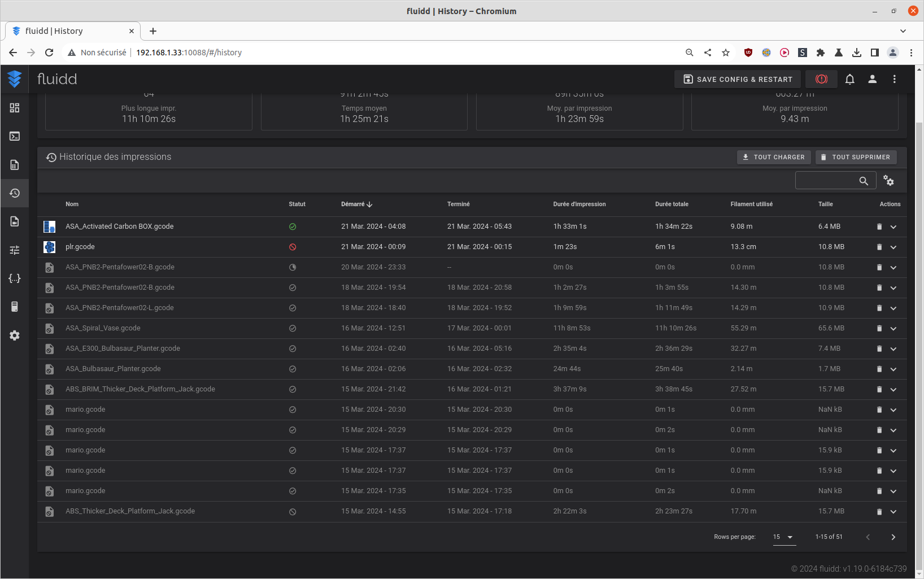Sort history by the Démarré column
The image size is (924, 579).
click(x=357, y=204)
